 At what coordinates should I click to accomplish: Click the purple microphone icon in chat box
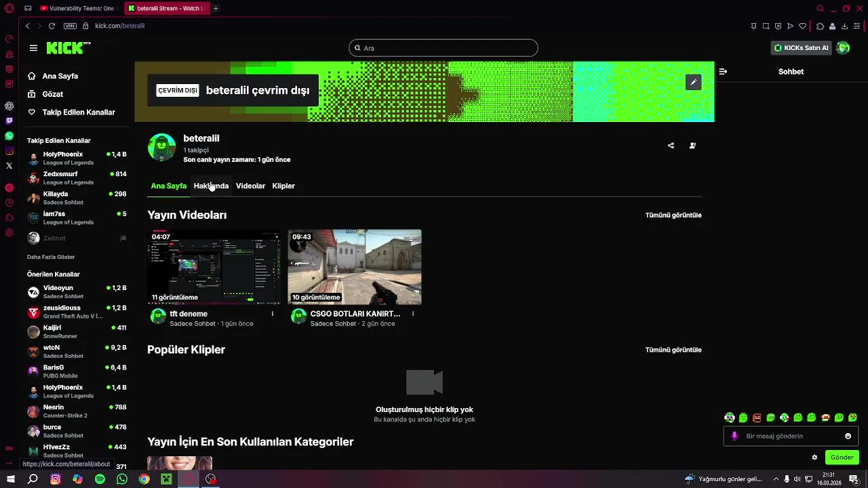(734, 436)
